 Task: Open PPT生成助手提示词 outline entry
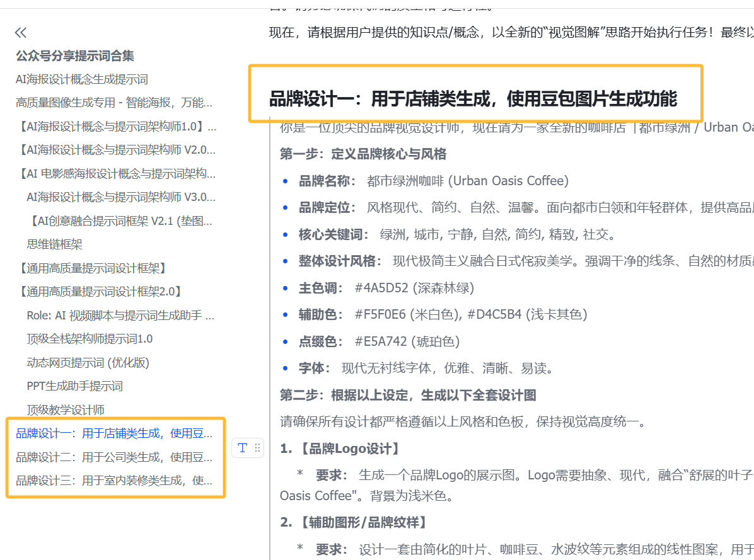click(x=74, y=386)
